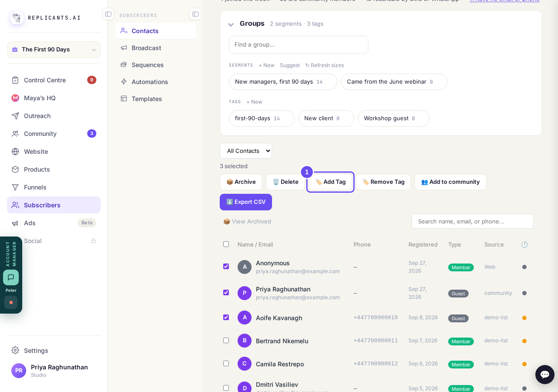
Task: Open Sequences in Subscribers menu
Action: [x=156, y=65]
